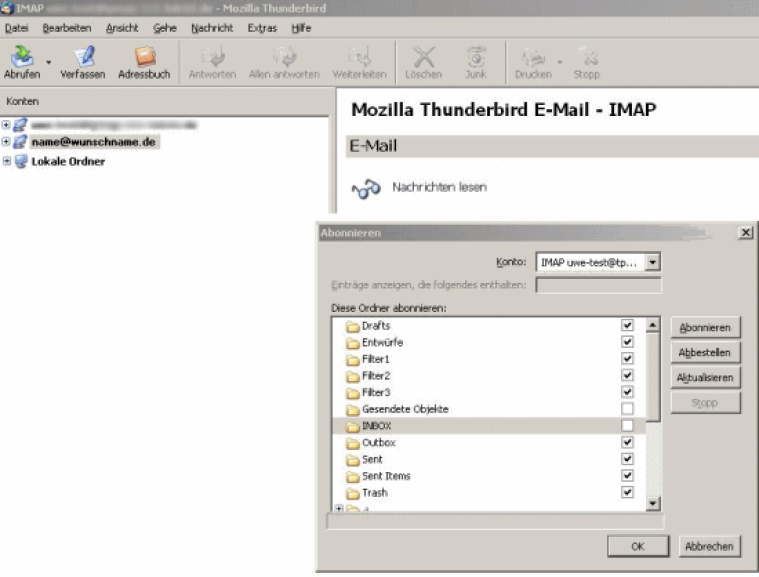This screenshot has height=577, width=759.
Task: Click the Allen antworten toolbar icon
Action: click(284, 57)
